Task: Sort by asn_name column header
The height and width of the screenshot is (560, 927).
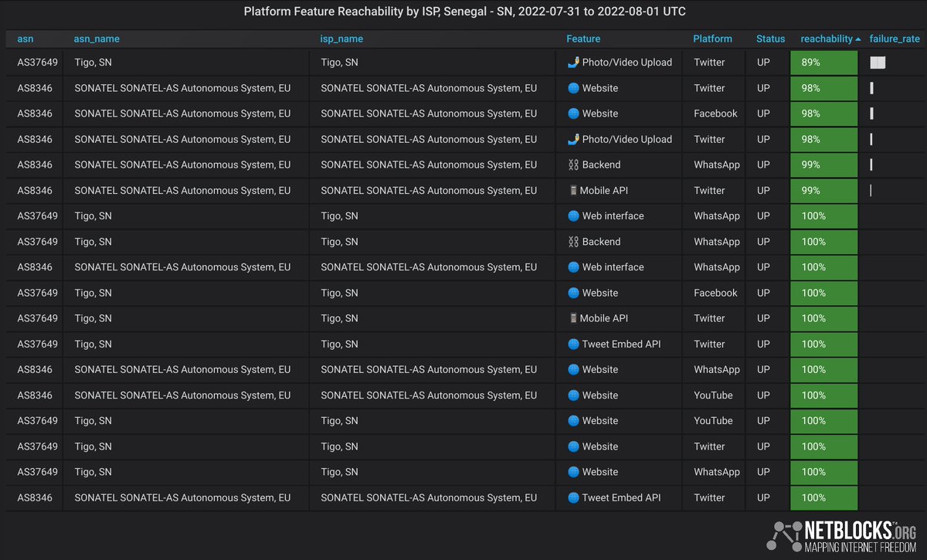Action: [x=97, y=39]
